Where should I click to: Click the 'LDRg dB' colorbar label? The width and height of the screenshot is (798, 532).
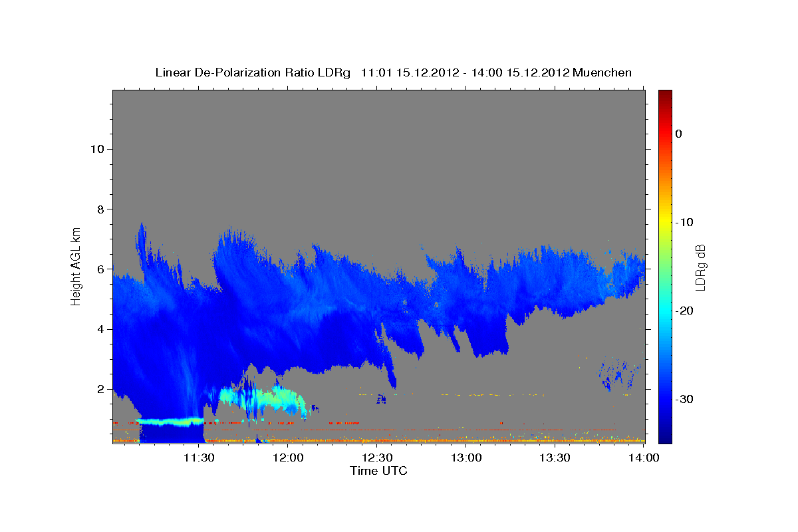coord(700,267)
